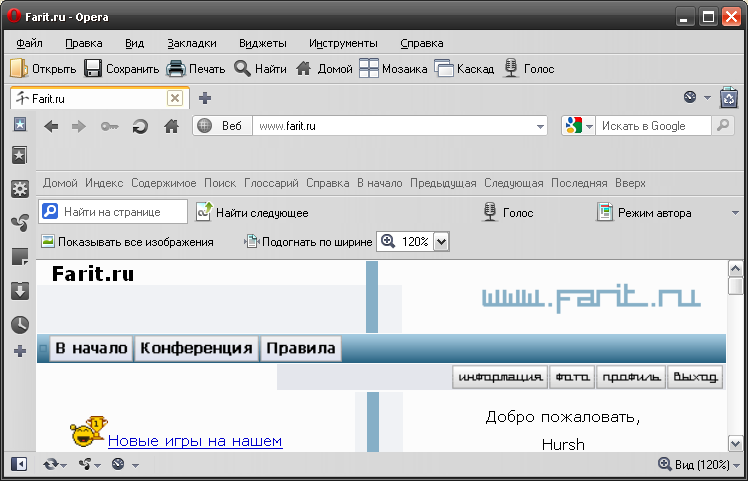This screenshot has height=481, width=748.
Task: Click the В начало site button
Action: coord(91,348)
